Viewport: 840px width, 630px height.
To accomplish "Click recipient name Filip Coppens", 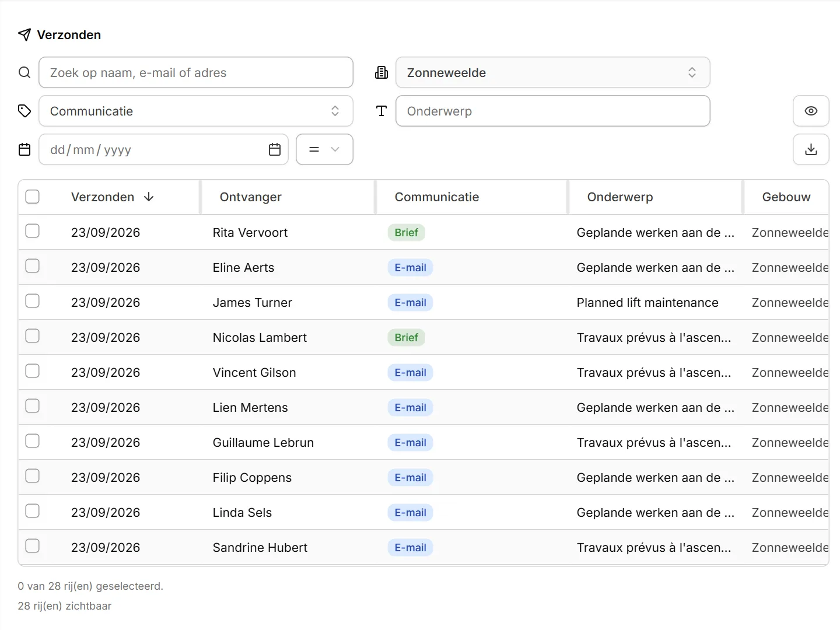I will click(x=252, y=478).
